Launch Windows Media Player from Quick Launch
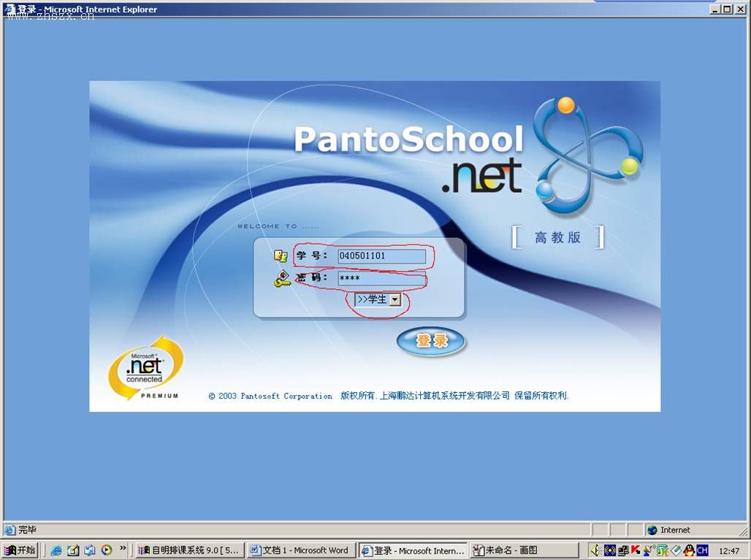This screenshot has height=560, width=751. pyautogui.click(x=107, y=551)
